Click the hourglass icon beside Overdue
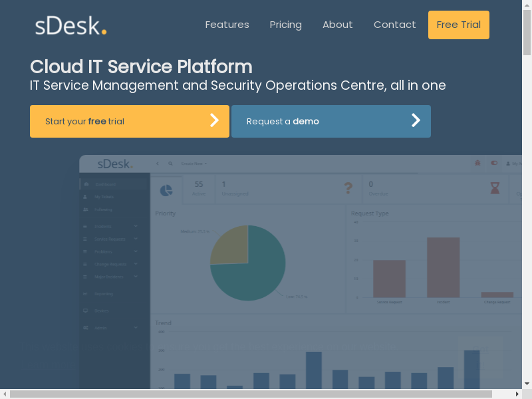 (495, 188)
